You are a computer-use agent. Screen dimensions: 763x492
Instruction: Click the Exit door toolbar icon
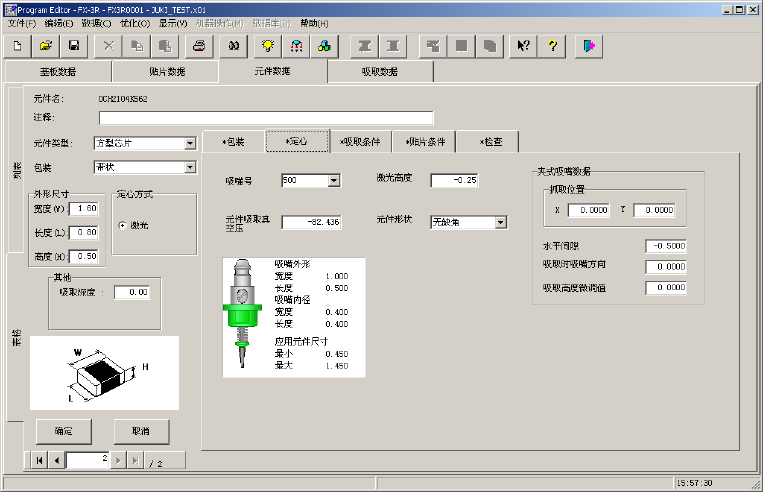tap(589, 46)
